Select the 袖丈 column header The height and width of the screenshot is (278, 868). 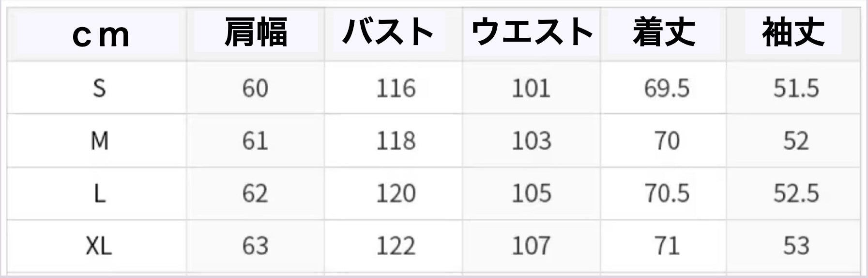click(x=793, y=32)
